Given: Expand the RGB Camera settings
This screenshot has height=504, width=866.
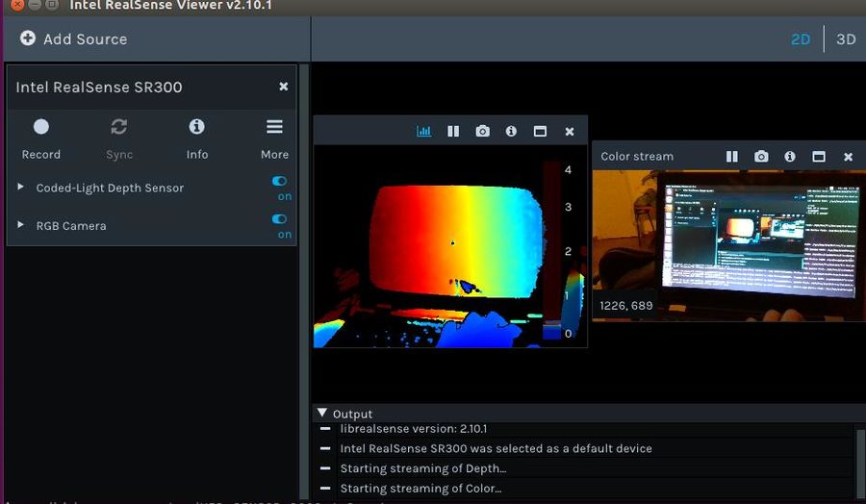Looking at the screenshot, I should 21,225.
